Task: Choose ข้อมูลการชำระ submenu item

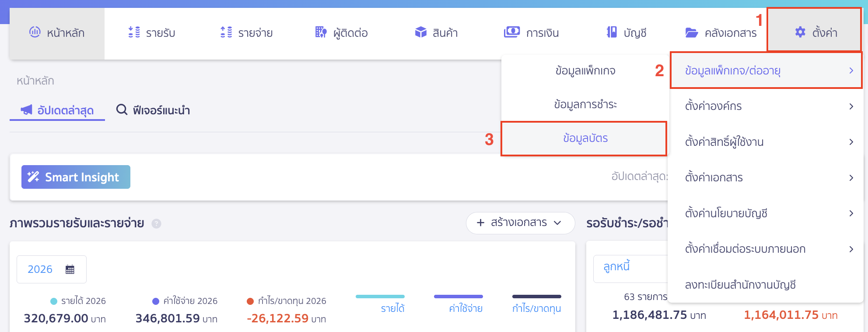Action: 584,104
